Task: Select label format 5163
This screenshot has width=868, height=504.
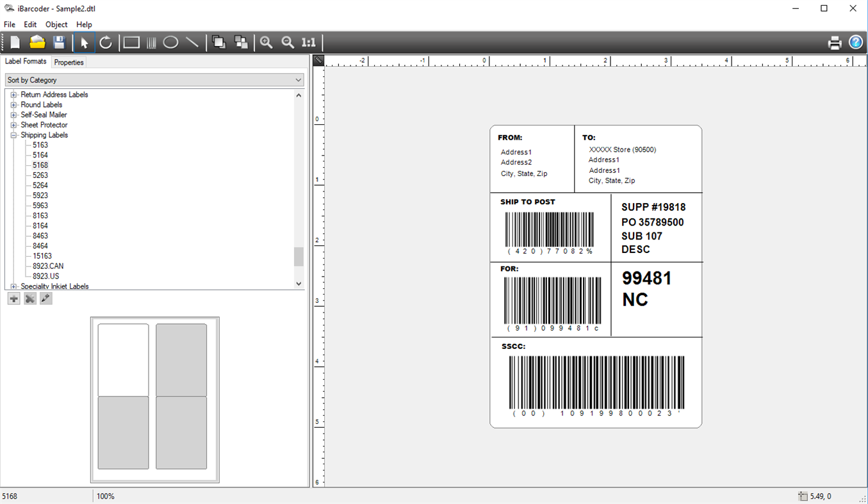Action: [x=40, y=145]
